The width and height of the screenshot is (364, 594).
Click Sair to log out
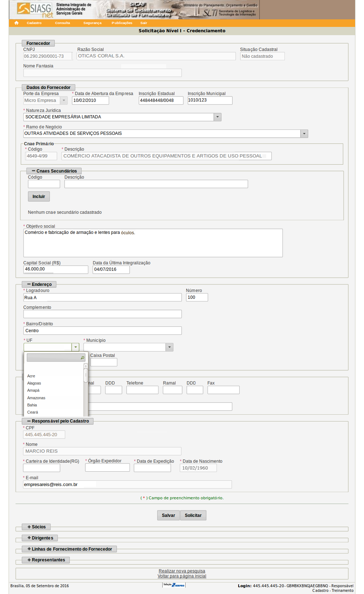[x=144, y=23]
